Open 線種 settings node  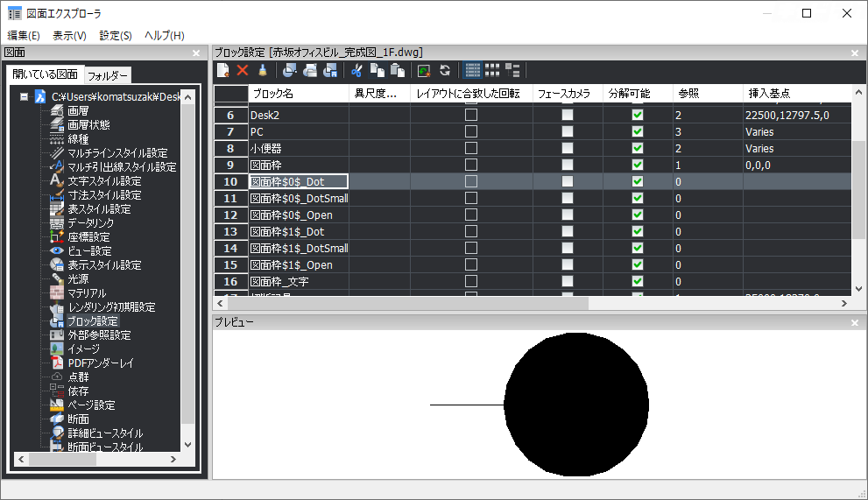coord(78,139)
